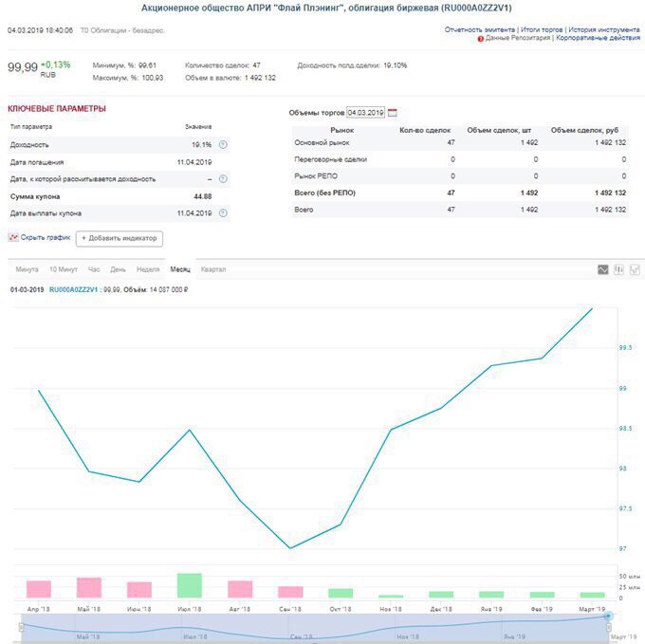
Task: Open История инструмента link
Action: (604, 29)
